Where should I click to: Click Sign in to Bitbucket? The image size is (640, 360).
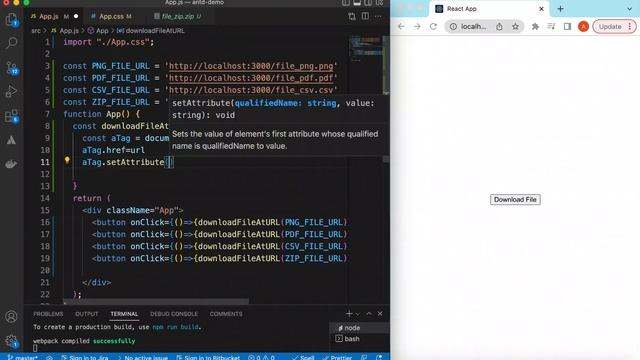click(208, 357)
